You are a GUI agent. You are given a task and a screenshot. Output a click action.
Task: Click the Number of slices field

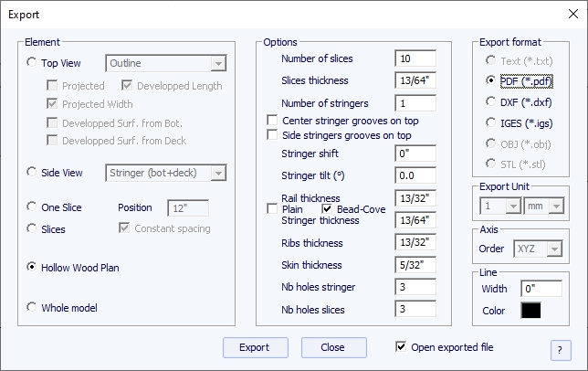click(415, 58)
